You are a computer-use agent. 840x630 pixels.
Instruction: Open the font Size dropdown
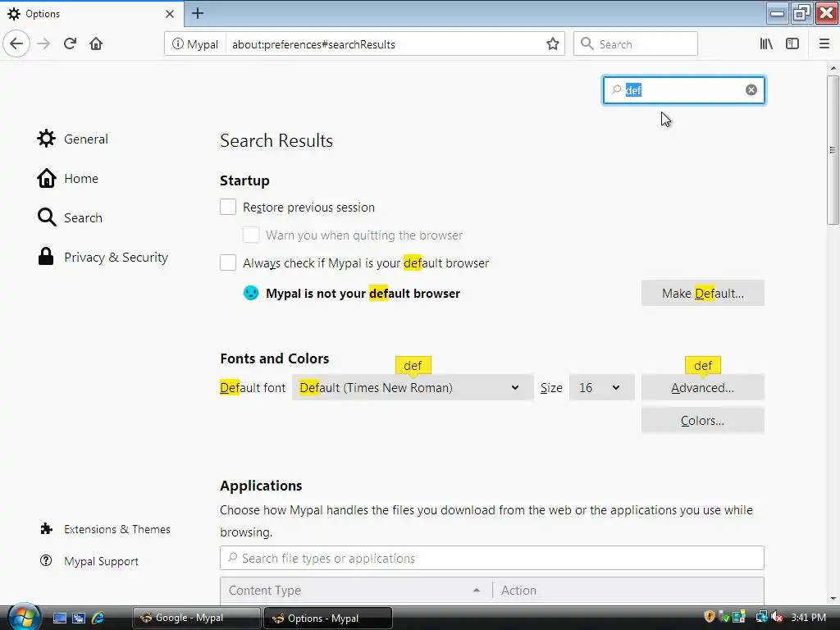(x=601, y=387)
